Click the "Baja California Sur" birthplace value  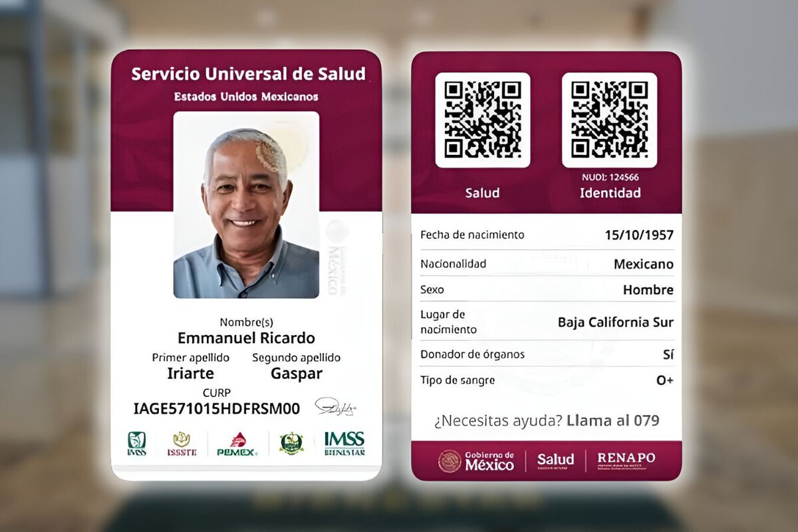[615, 323]
